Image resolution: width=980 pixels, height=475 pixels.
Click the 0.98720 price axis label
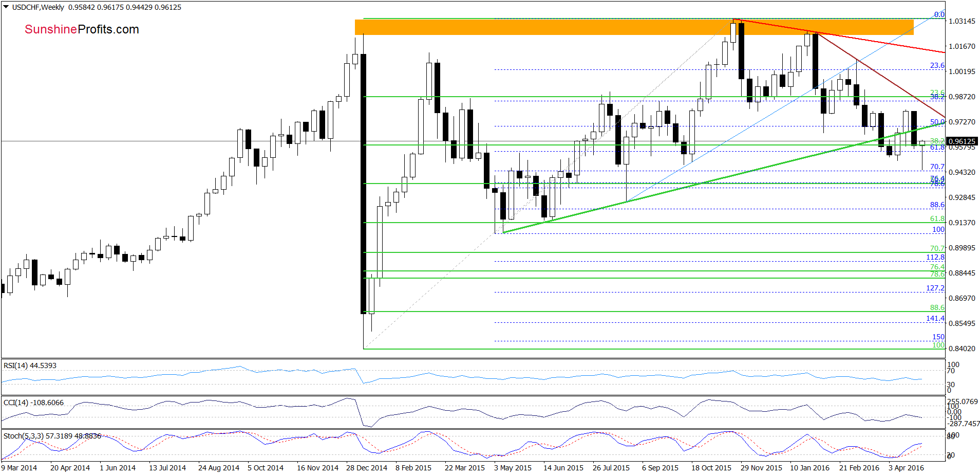pyautogui.click(x=962, y=97)
